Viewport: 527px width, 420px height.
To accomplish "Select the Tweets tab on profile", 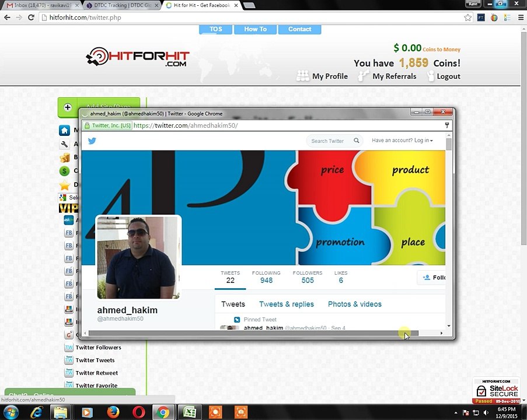I will (x=233, y=304).
